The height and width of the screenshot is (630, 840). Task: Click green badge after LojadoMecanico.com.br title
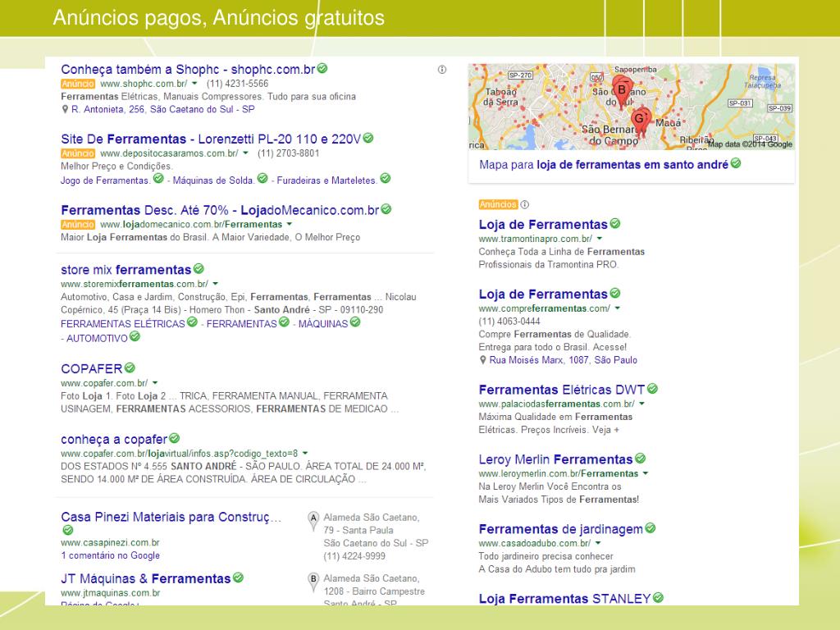386,209
